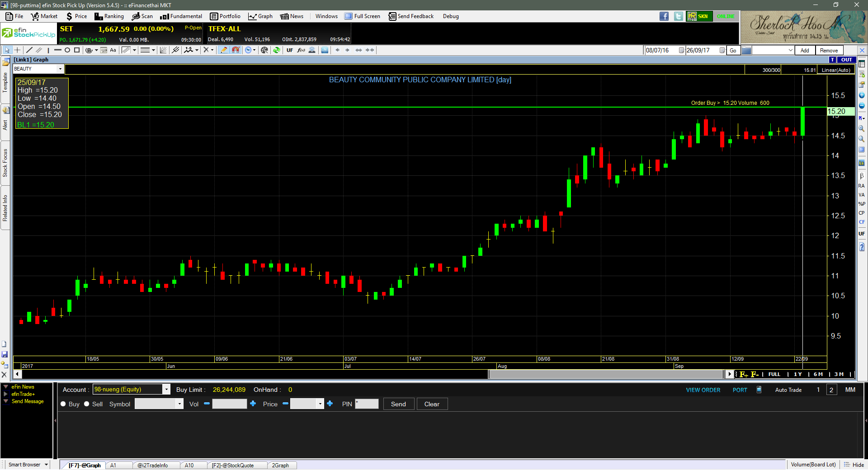This screenshot has height=470, width=868.
Task: Toggle the FULL time range
Action: pos(774,374)
